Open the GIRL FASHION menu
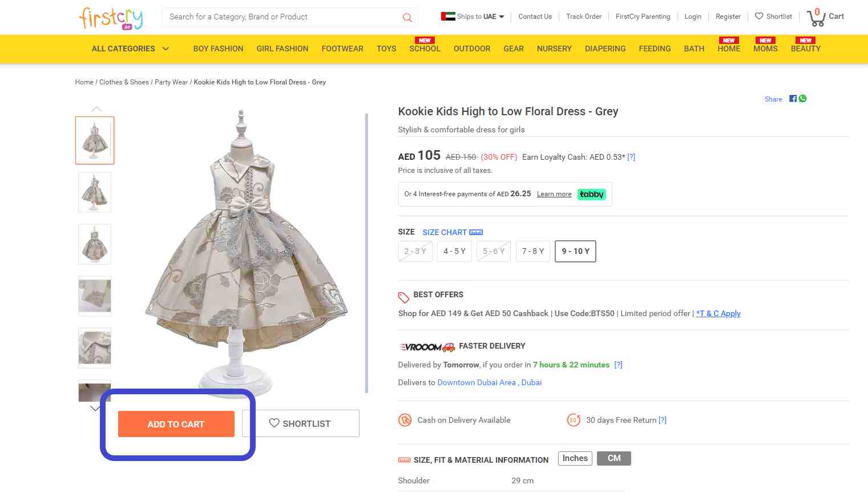 click(282, 49)
